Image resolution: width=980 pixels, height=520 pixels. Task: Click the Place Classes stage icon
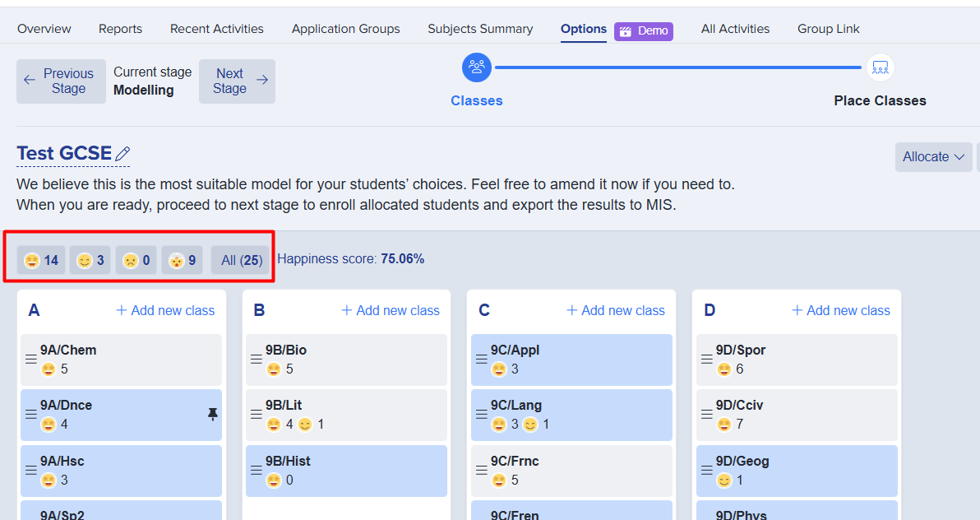pyautogui.click(x=880, y=67)
